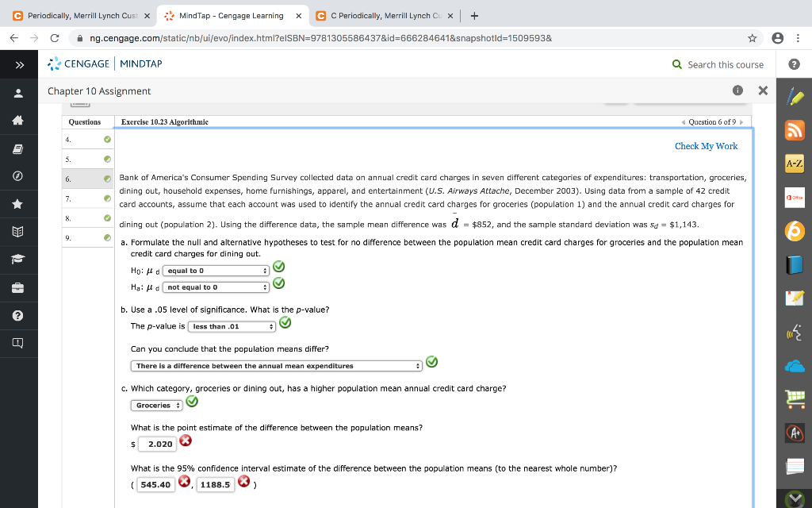Click the point estimate input field

[158, 444]
